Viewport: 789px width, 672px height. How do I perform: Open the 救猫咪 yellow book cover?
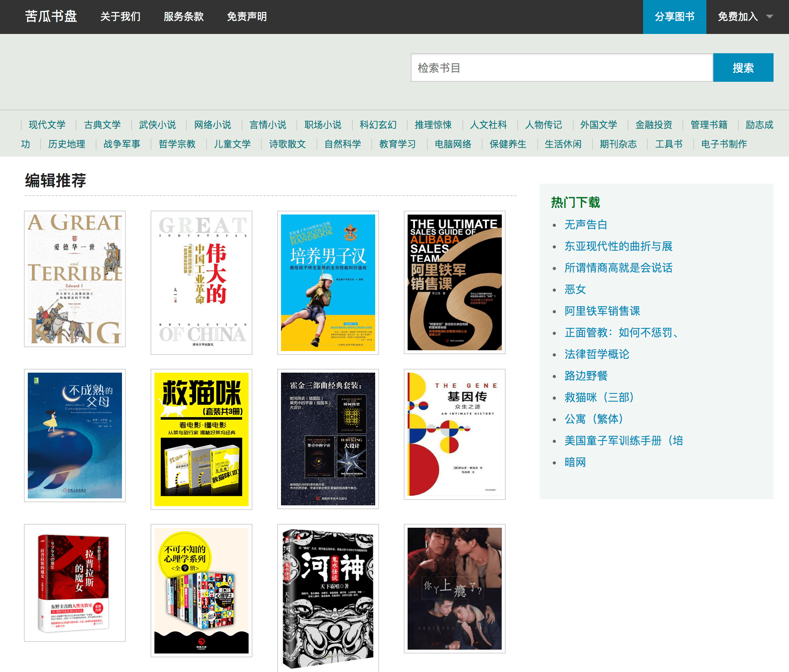201,439
